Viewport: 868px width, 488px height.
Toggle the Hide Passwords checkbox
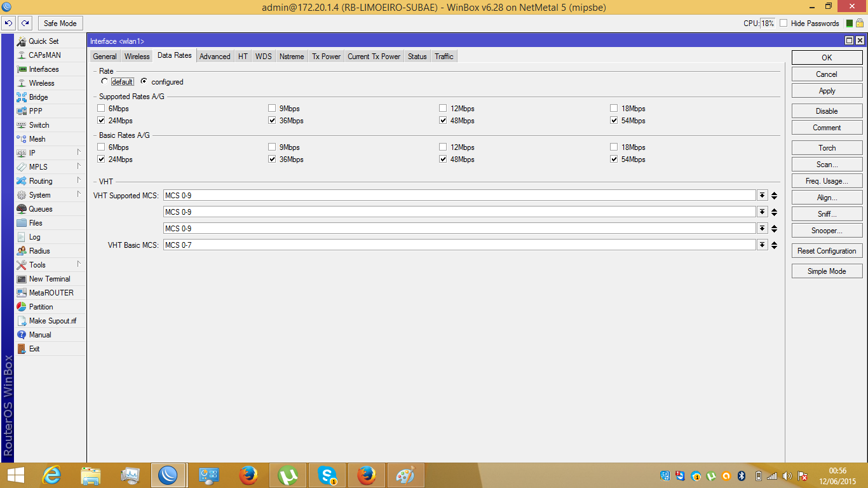(x=783, y=24)
